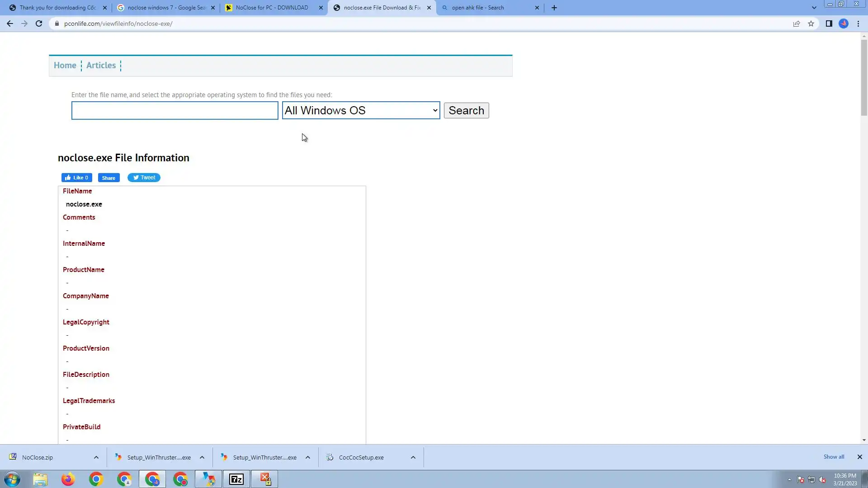The width and height of the screenshot is (868, 488).
Task: Open Firefox from the taskbar
Action: click(68, 479)
